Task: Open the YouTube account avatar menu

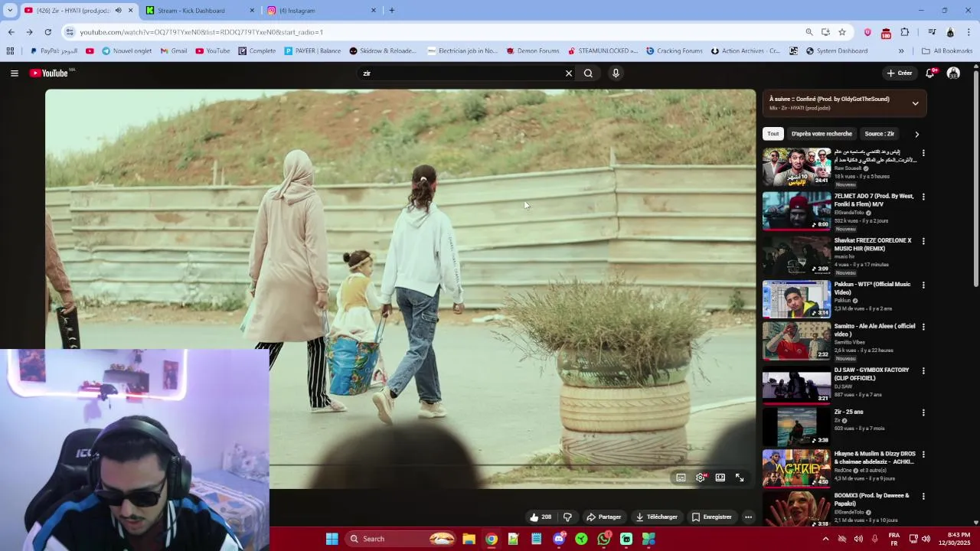Action: click(x=953, y=73)
